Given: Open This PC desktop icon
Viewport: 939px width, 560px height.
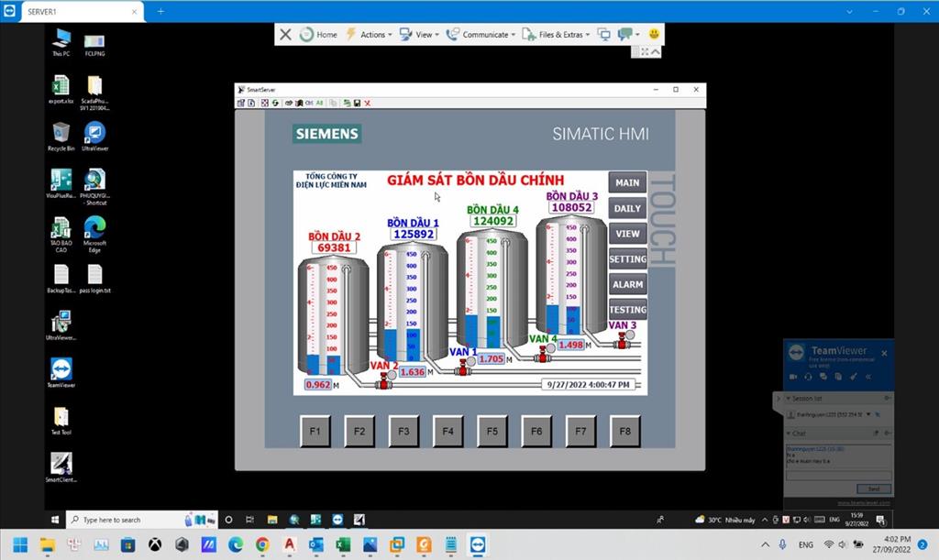Looking at the screenshot, I should (x=61, y=43).
